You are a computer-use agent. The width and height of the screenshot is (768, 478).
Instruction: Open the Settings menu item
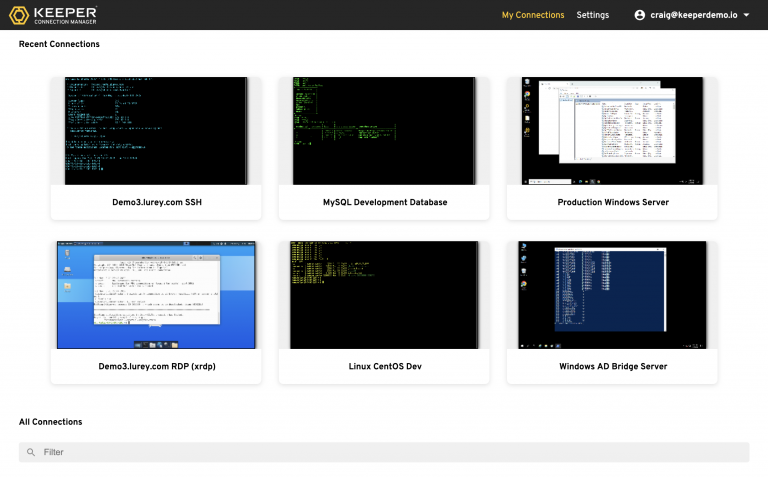point(592,15)
